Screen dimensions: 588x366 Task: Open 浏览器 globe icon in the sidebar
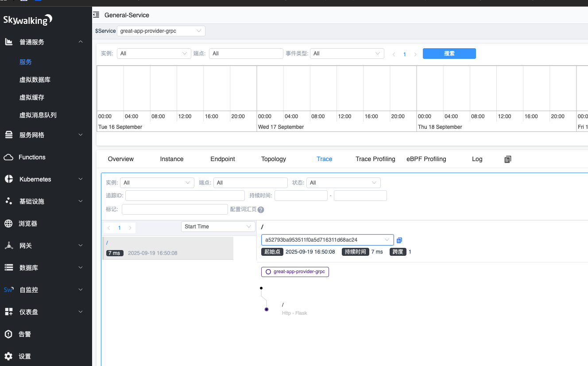tap(8, 223)
